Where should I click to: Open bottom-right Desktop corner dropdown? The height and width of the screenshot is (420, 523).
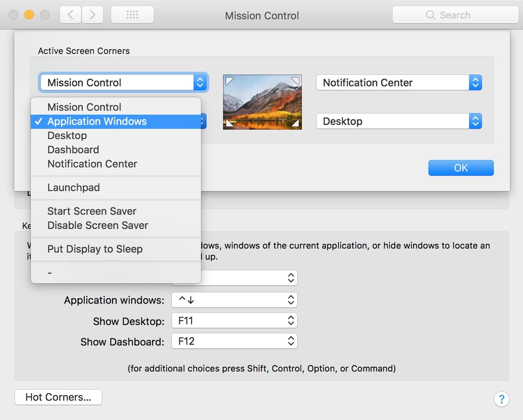pyautogui.click(x=399, y=121)
